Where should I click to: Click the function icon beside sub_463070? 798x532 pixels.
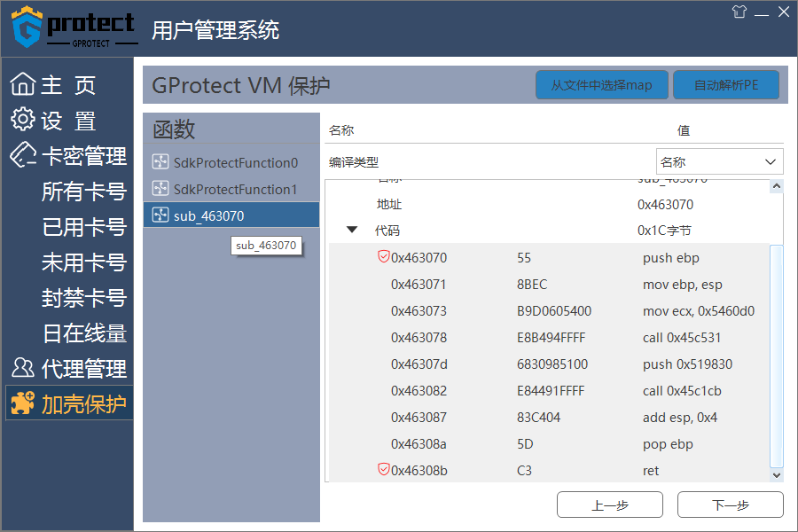tap(160, 215)
